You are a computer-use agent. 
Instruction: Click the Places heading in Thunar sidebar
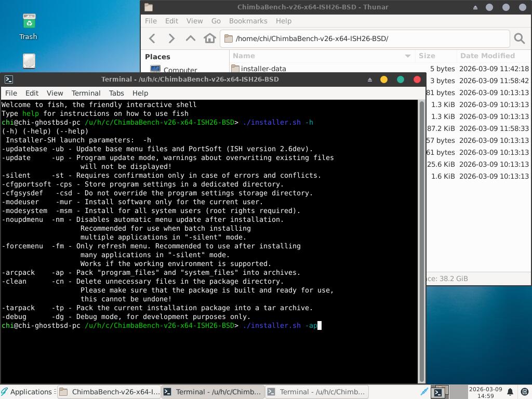tap(157, 57)
